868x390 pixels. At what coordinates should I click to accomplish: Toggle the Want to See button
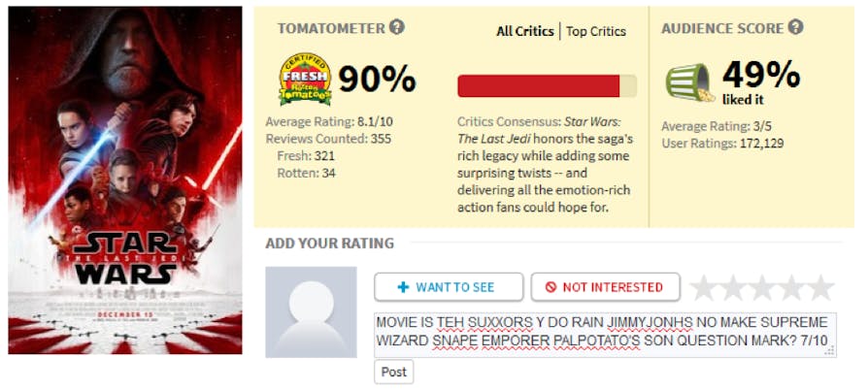[447, 287]
